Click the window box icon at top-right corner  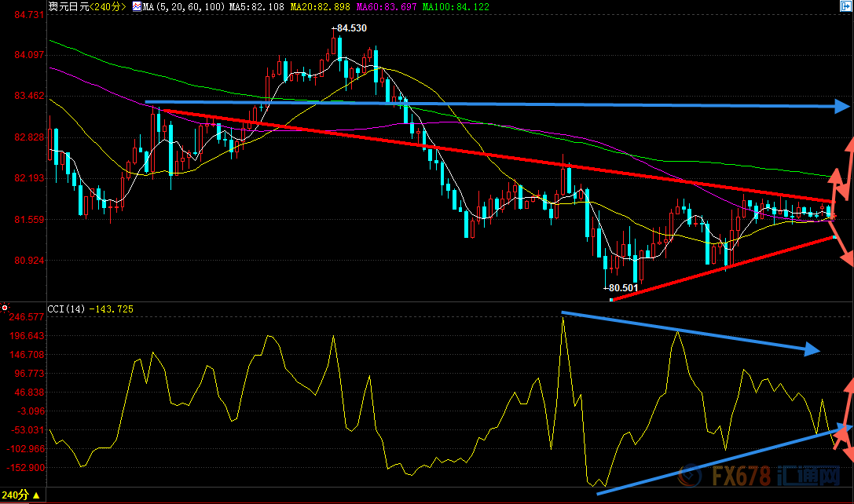coord(845,7)
